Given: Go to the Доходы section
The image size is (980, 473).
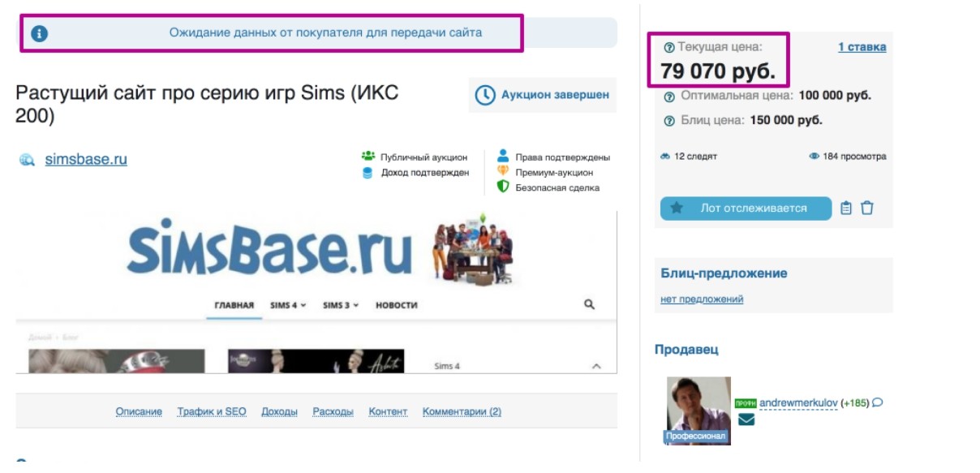Looking at the screenshot, I should pyautogui.click(x=279, y=412).
